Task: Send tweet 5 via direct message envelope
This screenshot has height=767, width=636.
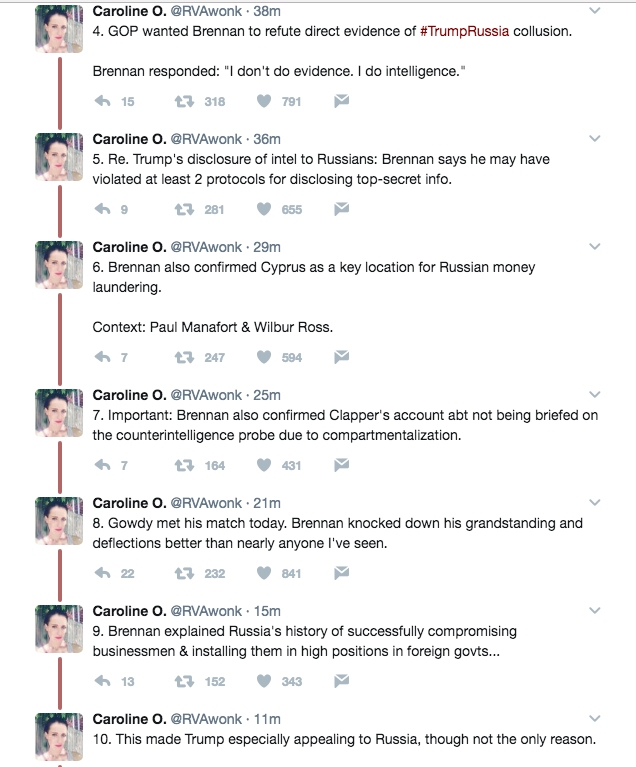Action: pos(341,209)
